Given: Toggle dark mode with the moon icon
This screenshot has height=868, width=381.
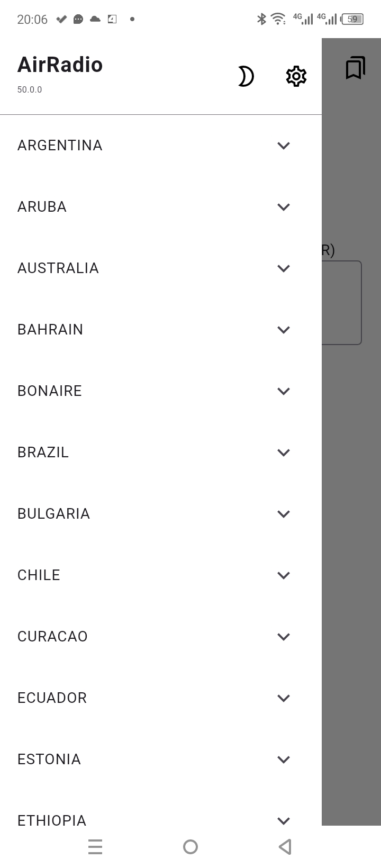Looking at the screenshot, I should tap(246, 77).
